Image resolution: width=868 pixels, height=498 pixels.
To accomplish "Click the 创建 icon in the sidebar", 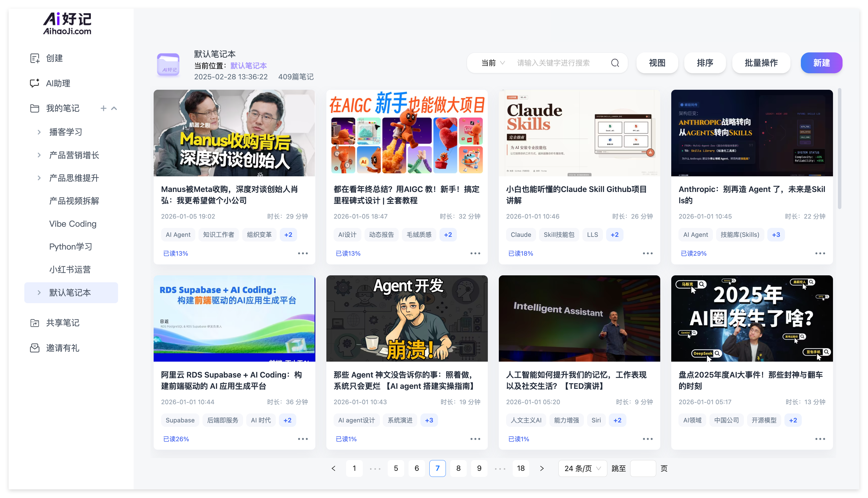I will coord(34,58).
